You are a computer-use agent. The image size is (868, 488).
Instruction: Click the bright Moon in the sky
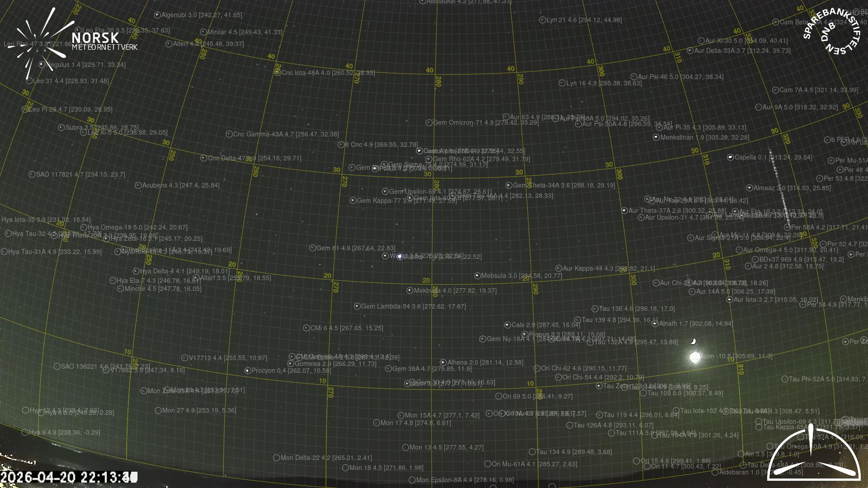click(x=695, y=357)
